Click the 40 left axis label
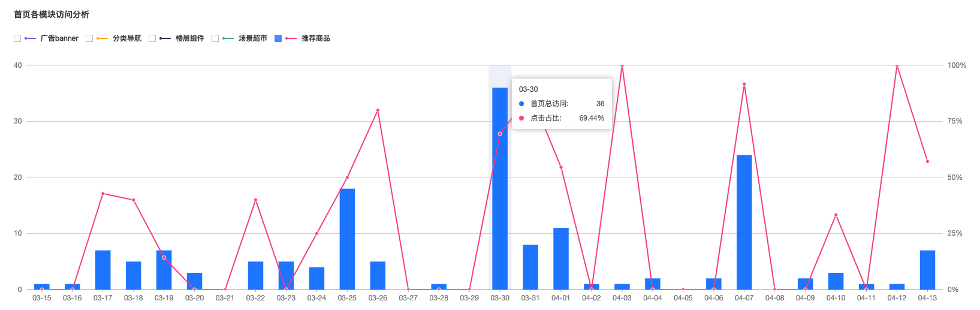The width and height of the screenshot is (980, 310). (18, 65)
